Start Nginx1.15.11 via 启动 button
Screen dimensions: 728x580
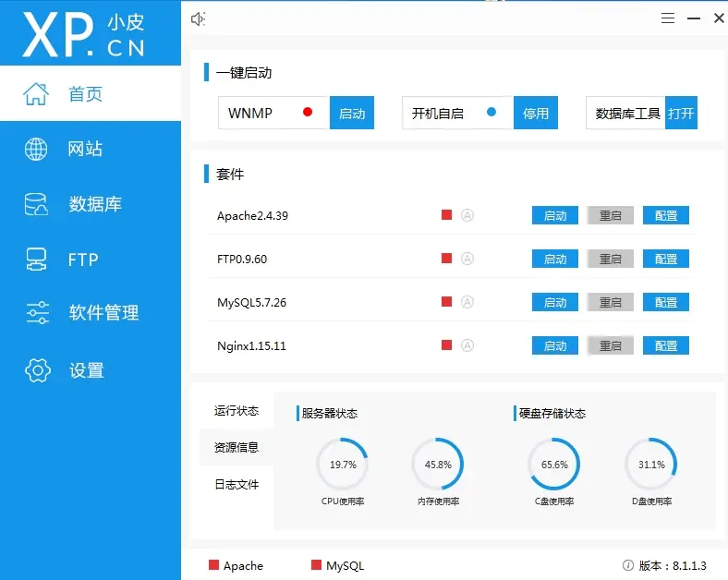tap(555, 345)
